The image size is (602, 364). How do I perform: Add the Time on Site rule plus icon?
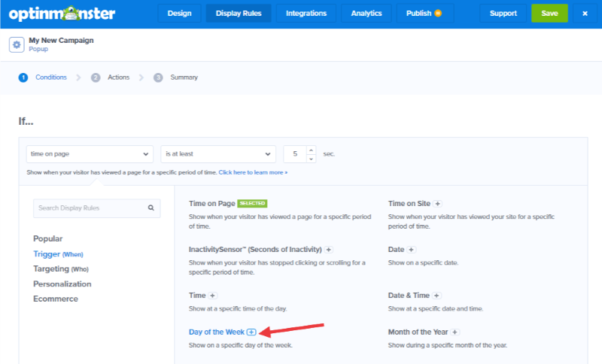click(437, 204)
